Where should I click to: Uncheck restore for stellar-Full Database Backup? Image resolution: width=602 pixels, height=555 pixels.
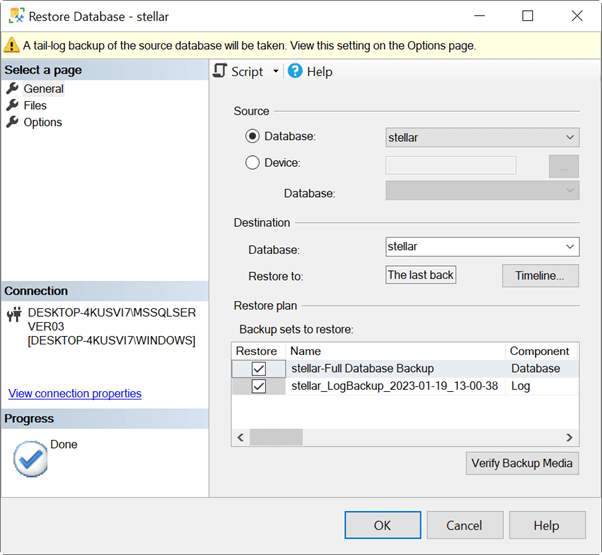point(259,369)
